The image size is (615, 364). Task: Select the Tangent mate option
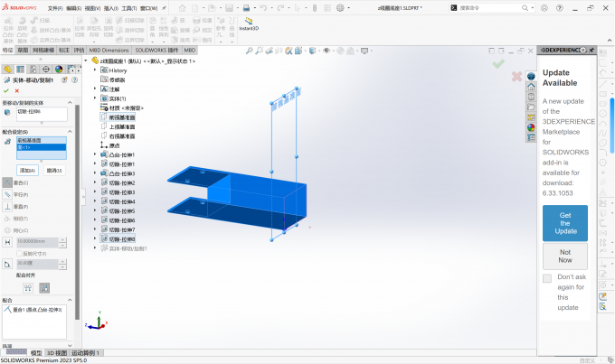pos(15,219)
